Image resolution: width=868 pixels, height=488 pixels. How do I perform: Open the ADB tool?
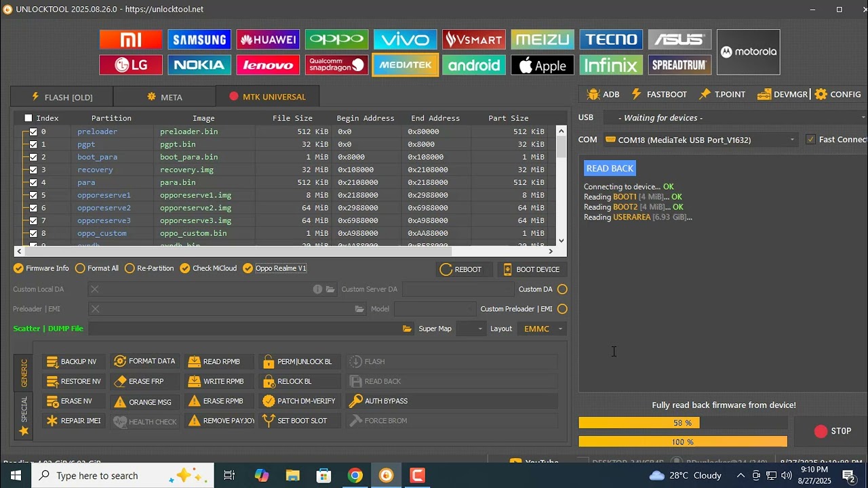[x=603, y=94]
